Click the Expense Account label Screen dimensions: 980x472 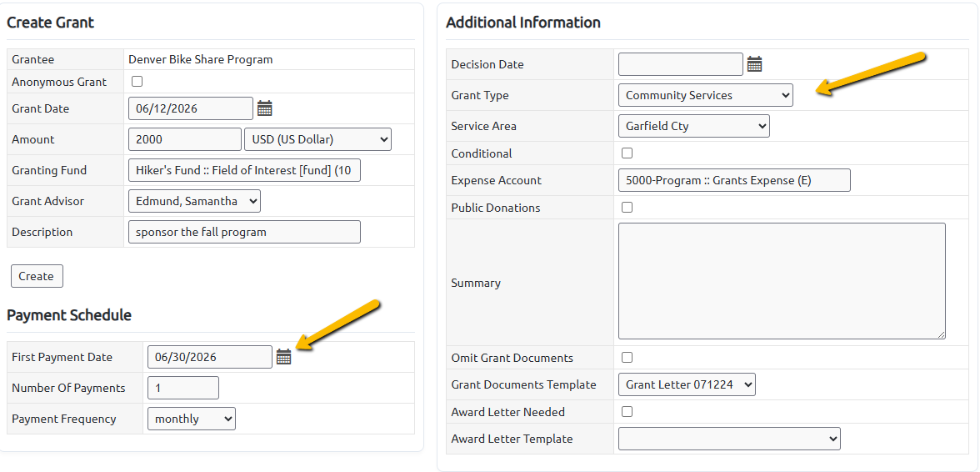coord(497,180)
